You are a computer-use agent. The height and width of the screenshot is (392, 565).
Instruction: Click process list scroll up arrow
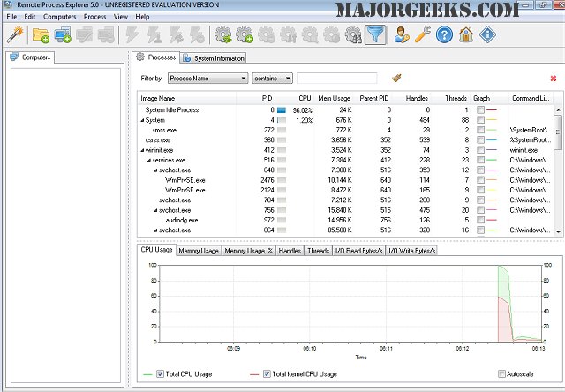click(x=558, y=109)
